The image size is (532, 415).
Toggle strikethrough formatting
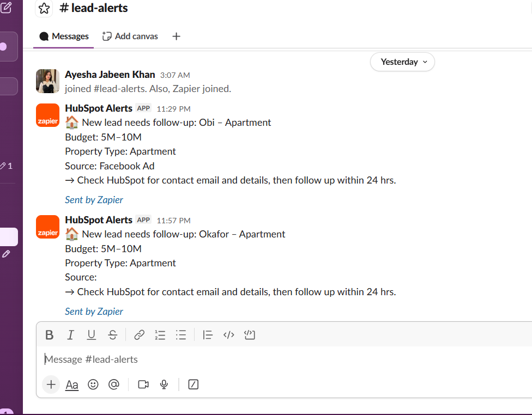[x=113, y=335]
